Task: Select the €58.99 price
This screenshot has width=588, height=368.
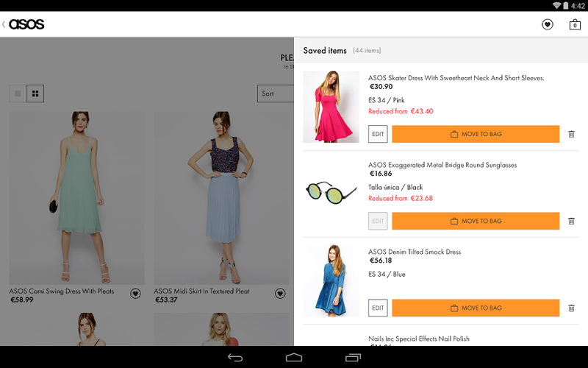Action: click(x=22, y=300)
